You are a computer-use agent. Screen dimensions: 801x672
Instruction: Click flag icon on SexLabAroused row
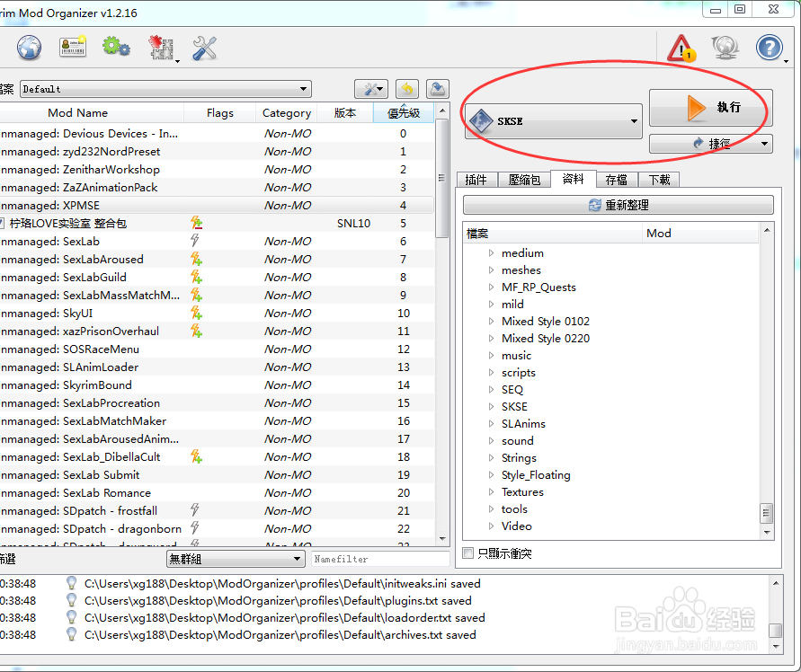196,260
